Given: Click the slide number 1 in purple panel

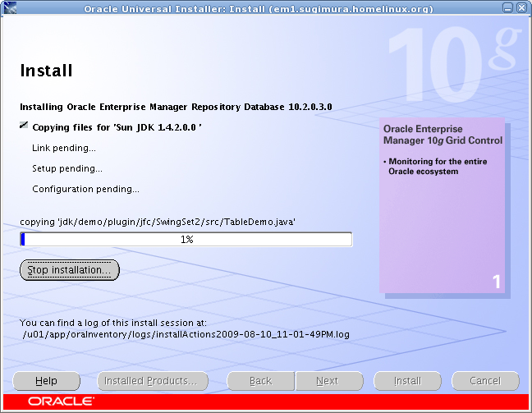Looking at the screenshot, I should (497, 282).
